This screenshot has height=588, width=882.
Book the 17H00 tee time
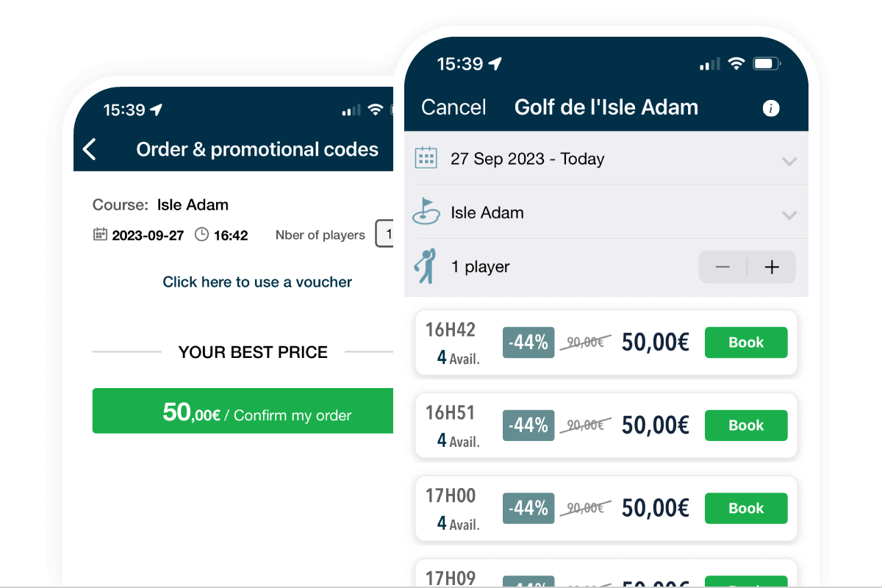[745, 508]
